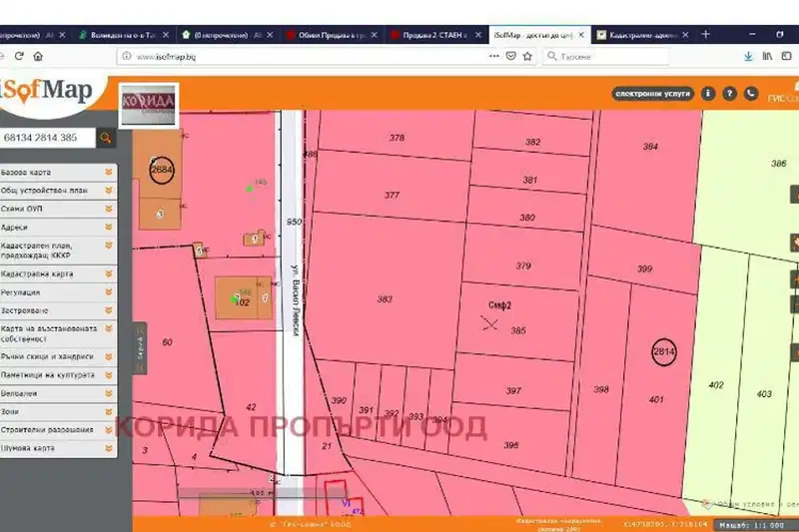The width and height of the screenshot is (799, 532).
Task: Switch to Продава 2-СТАЕН browser tab
Action: pyautogui.click(x=435, y=35)
